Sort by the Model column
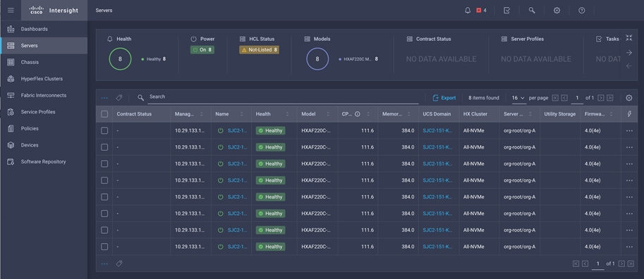The image size is (644, 279). pos(328,114)
